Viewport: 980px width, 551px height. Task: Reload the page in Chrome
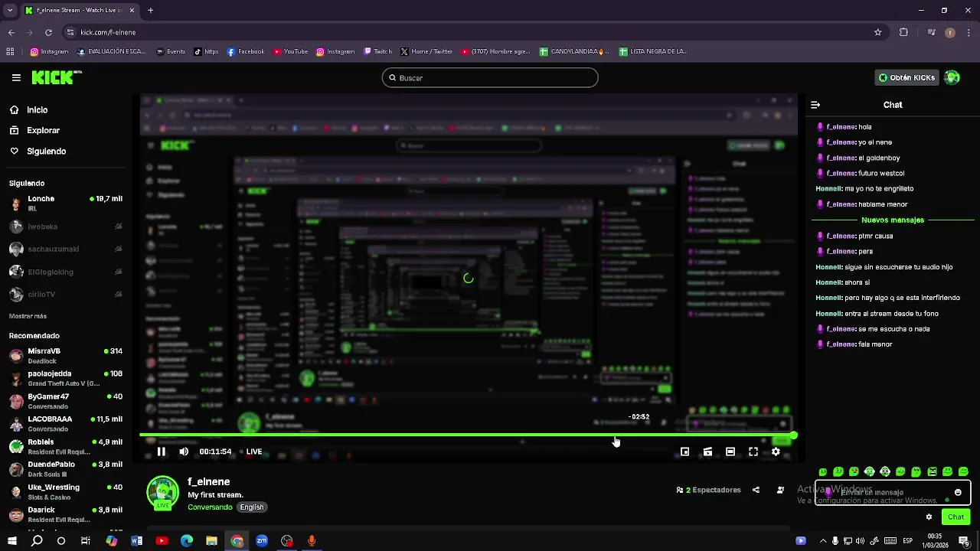[x=48, y=32]
